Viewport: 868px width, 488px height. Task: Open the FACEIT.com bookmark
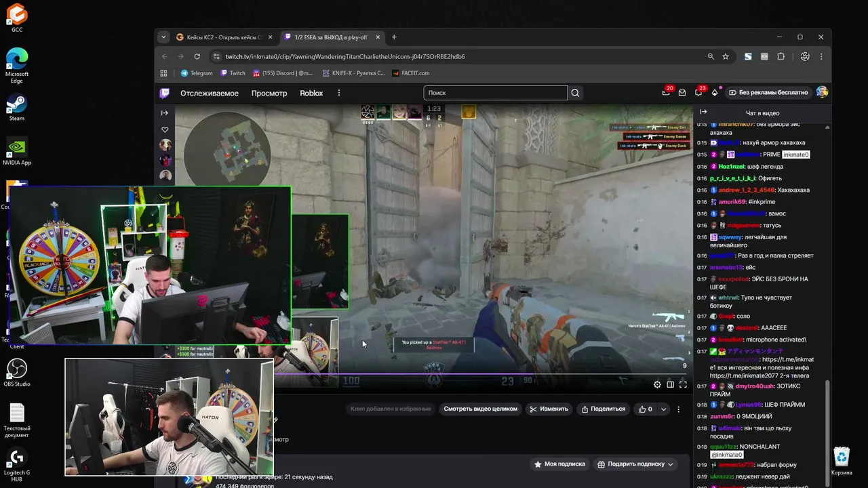[410, 73]
